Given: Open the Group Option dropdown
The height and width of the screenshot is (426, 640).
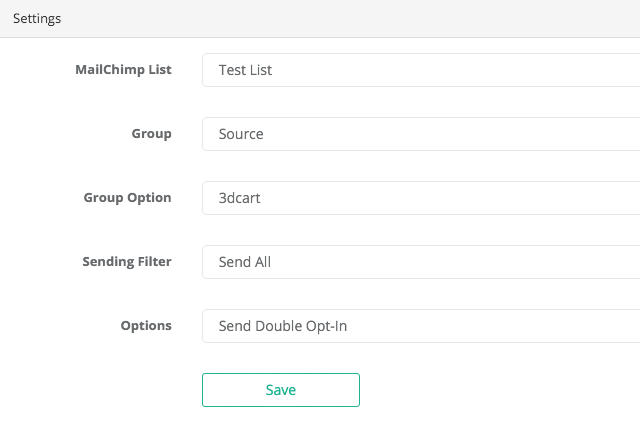Looking at the screenshot, I should point(420,198).
